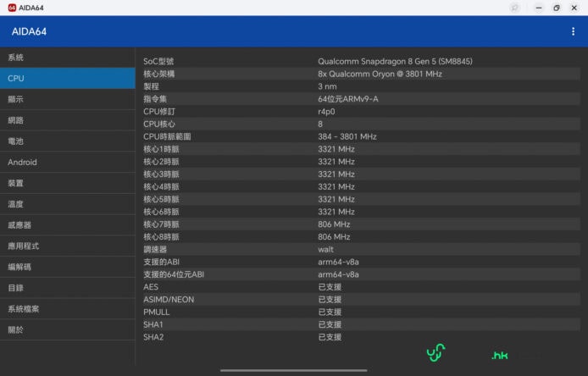Click the SHA2 row label

coord(153,337)
